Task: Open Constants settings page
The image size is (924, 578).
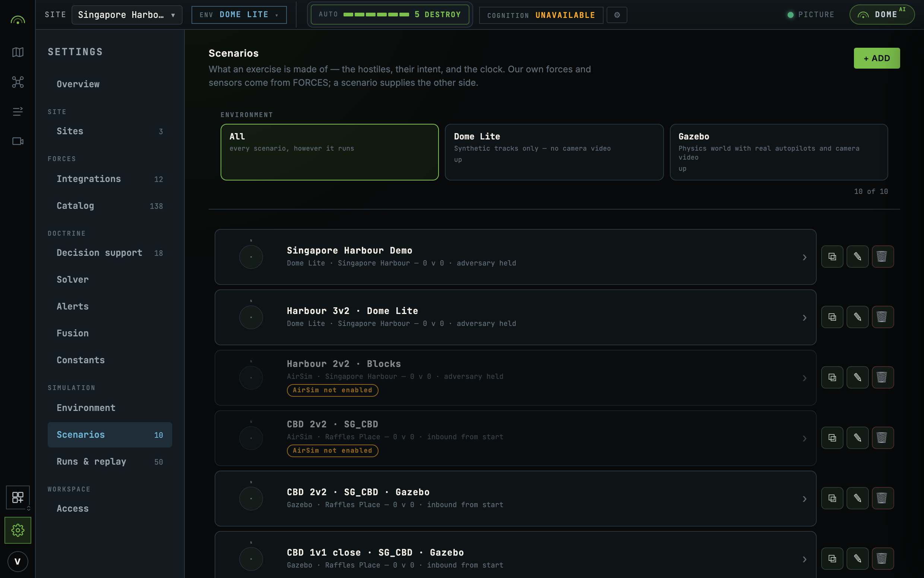Action: [110, 360]
